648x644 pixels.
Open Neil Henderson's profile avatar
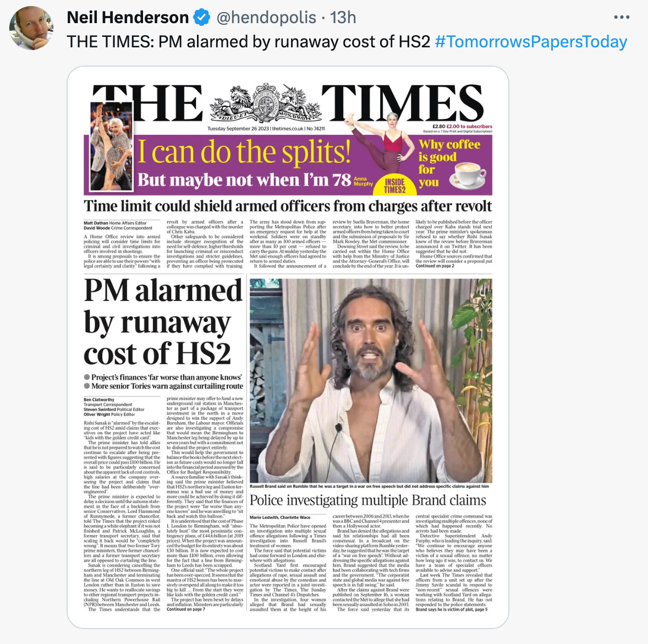pyautogui.click(x=31, y=28)
